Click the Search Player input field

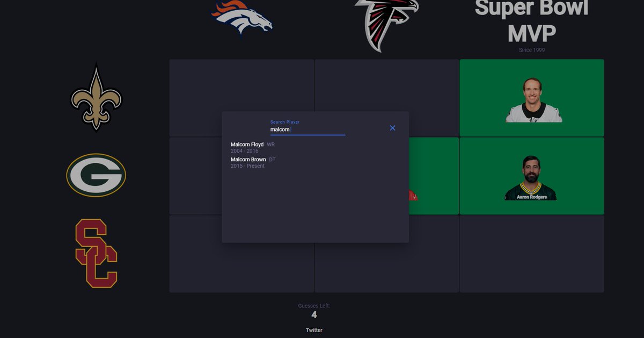point(308,130)
